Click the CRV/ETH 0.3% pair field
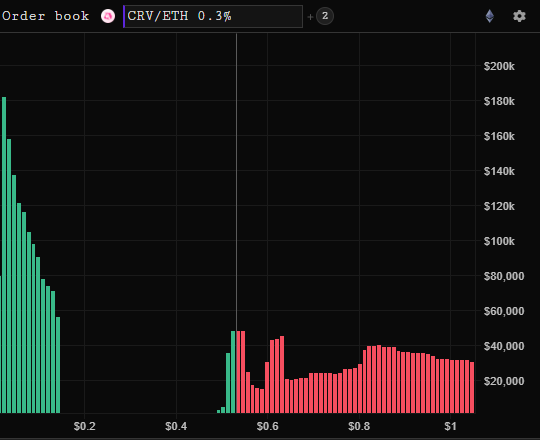 pos(213,16)
